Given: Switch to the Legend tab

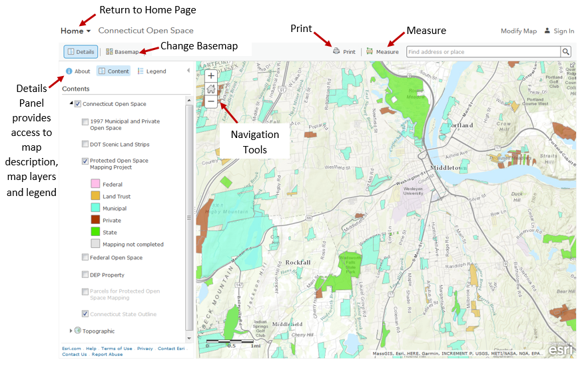Looking at the screenshot, I should tap(152, 71).
